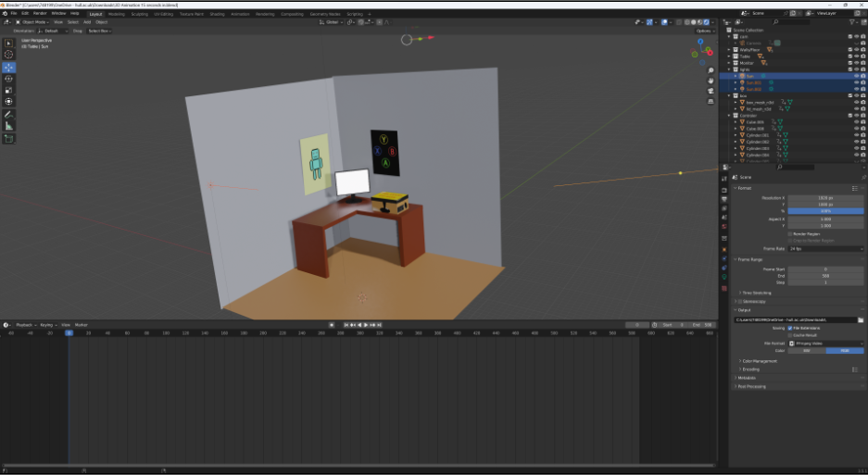This screenshot has width=868, height=475.
Task: Hide the Table collection in viewport
Action: pos(855,56)
